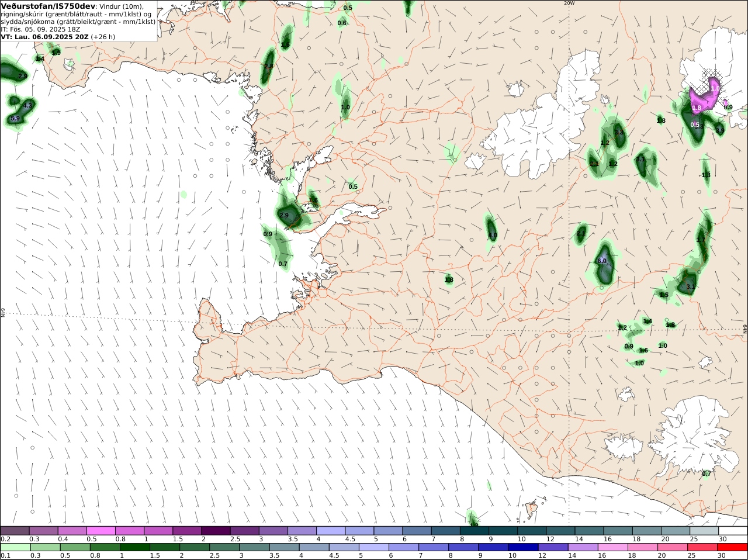This screenshot has width=748, height=560.
Task: Pick the 30 white swatch in the upper scale
Action: click(x=733, y=530)
